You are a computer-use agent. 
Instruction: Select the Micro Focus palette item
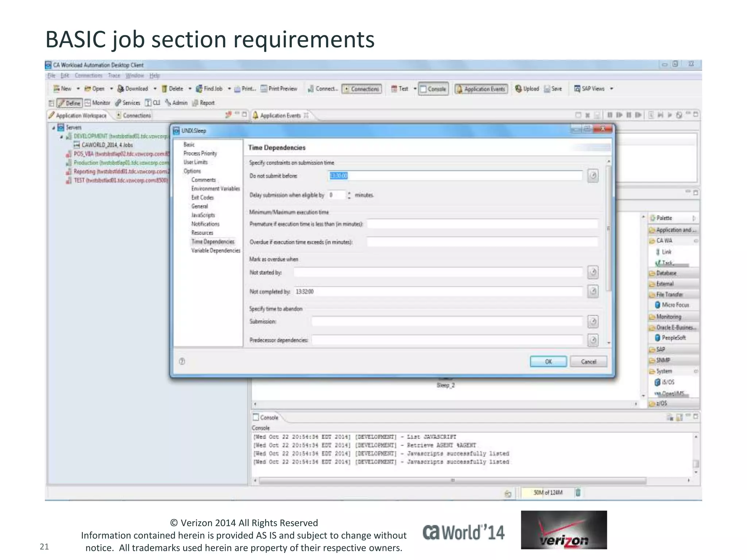[672, 305]
